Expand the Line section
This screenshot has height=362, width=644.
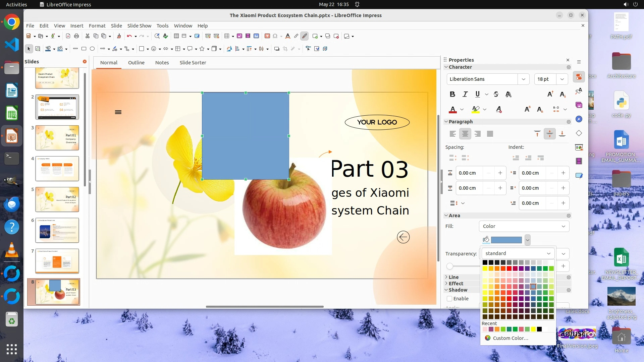pyautogui.click(x=453, y=277)
